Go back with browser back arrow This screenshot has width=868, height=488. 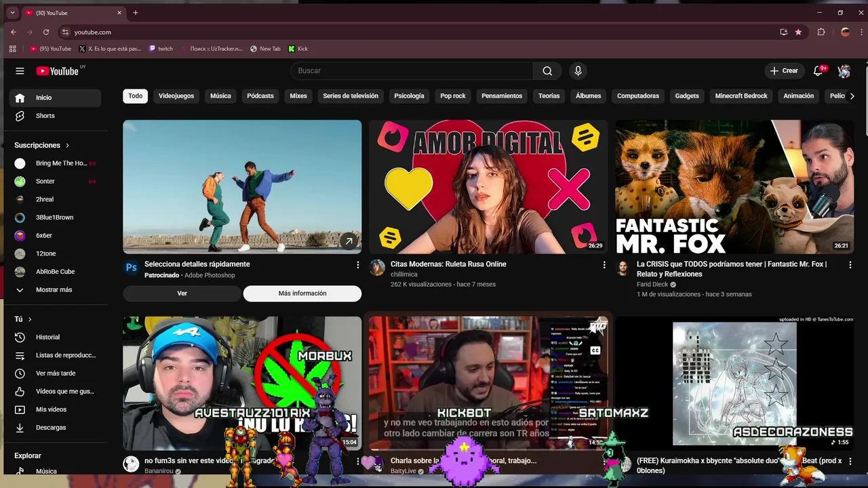point(14,32)
